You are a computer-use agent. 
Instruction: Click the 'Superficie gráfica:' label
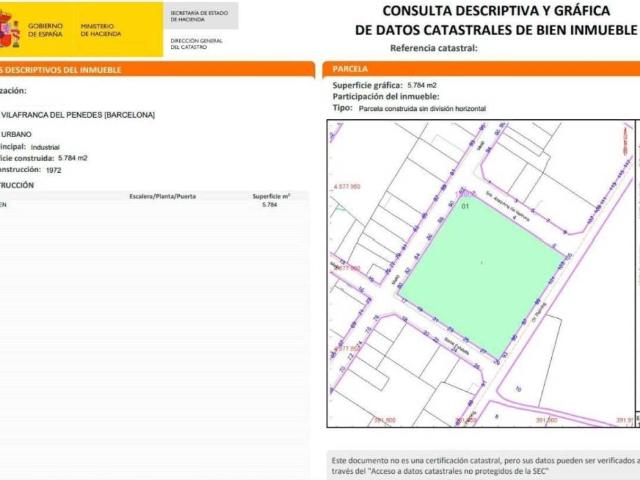click(367, 85)
